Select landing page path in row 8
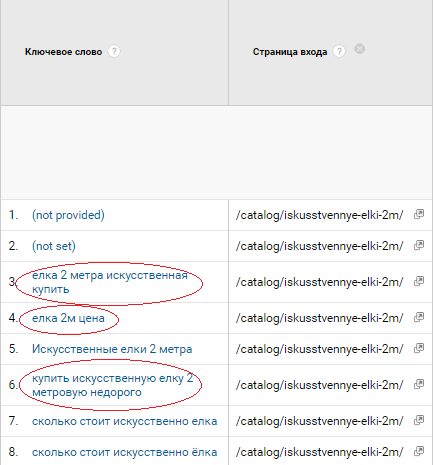The image size is (433, 465). pyautogui.click(x=320, y=452)
